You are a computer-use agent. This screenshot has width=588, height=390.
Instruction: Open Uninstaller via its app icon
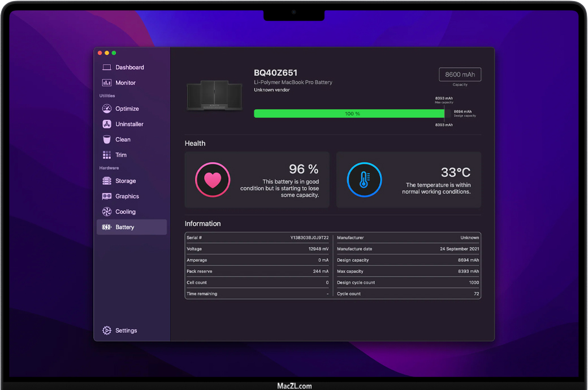[106, 124]
